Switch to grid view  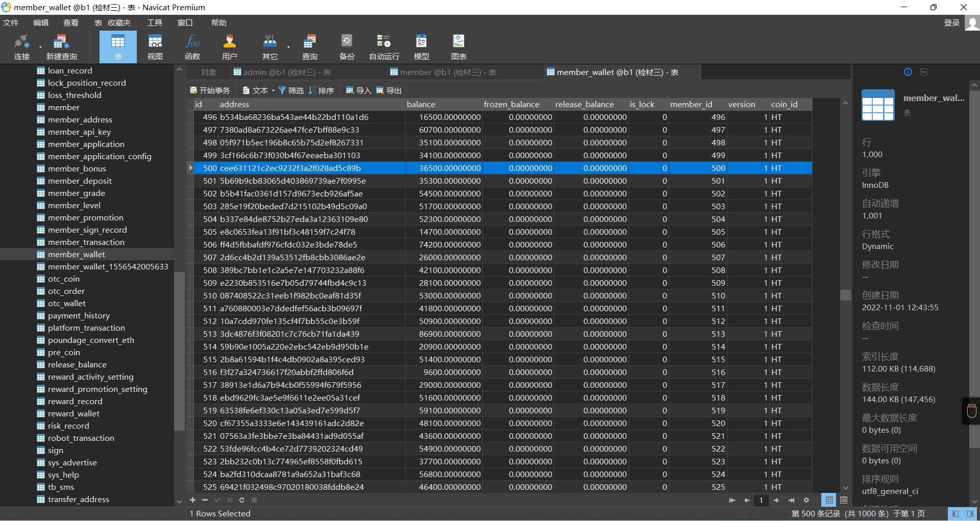(829, 501)
